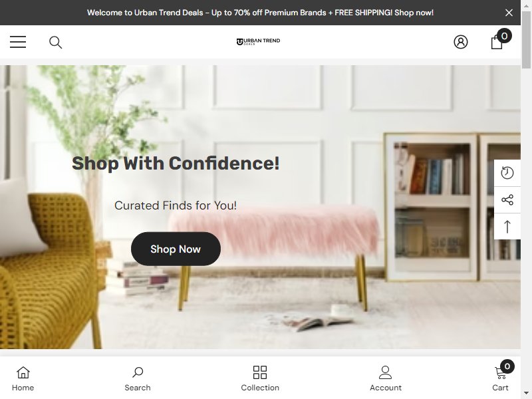Viewport: 532px width, 399px height.
Task: Click the announcement bar promo text
Action: point(260,13)
